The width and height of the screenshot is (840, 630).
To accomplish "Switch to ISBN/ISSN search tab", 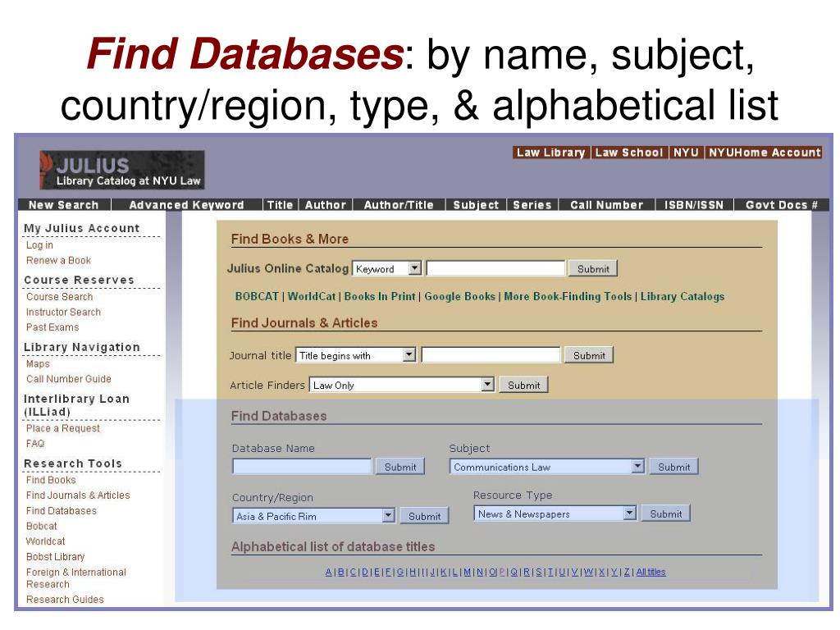I will tap(694, 204).
